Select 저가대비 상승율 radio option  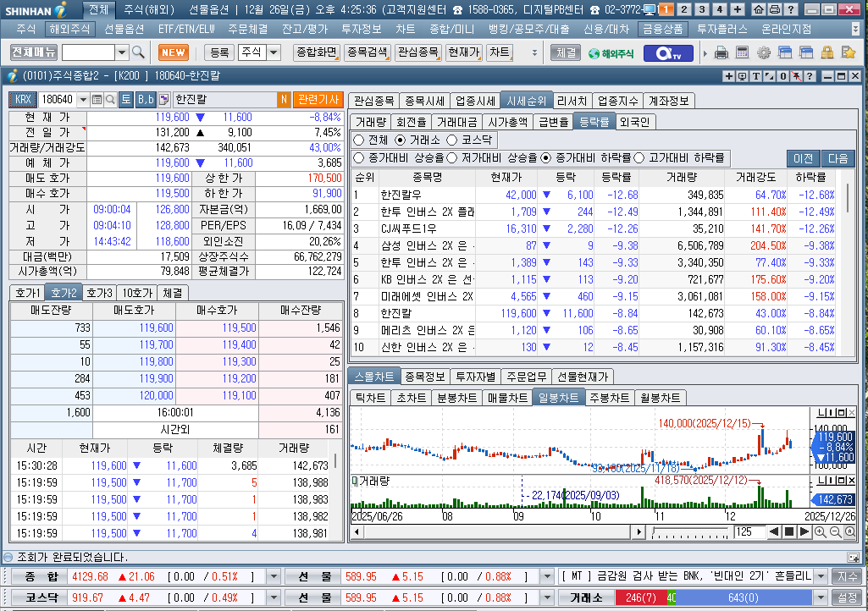451,158
